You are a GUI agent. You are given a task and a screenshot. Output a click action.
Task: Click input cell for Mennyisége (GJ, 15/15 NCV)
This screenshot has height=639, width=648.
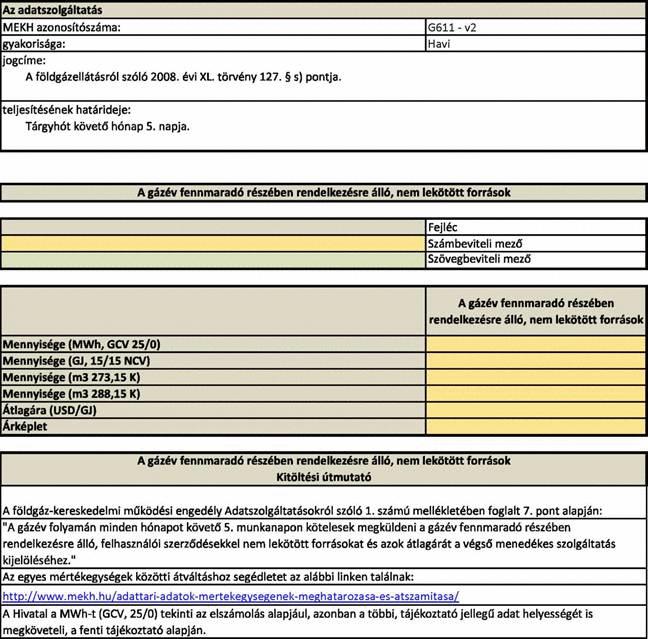[x=536, y=360]
